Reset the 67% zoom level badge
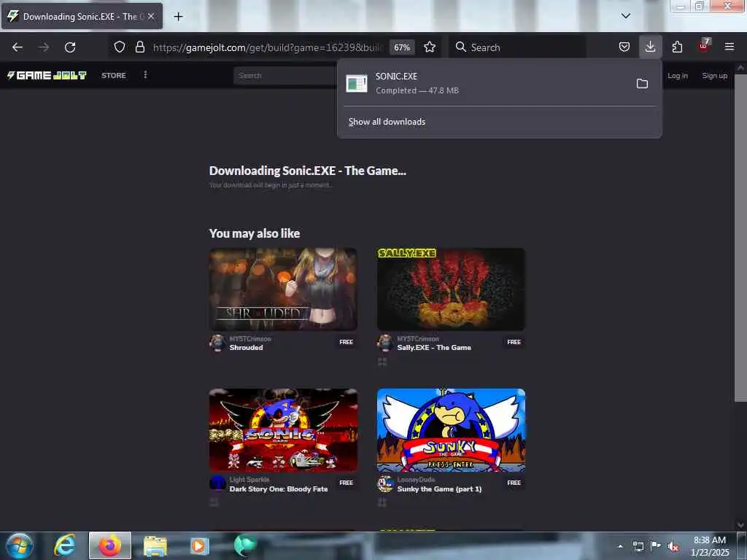This screenshot has width=747, height=560. 402,47
